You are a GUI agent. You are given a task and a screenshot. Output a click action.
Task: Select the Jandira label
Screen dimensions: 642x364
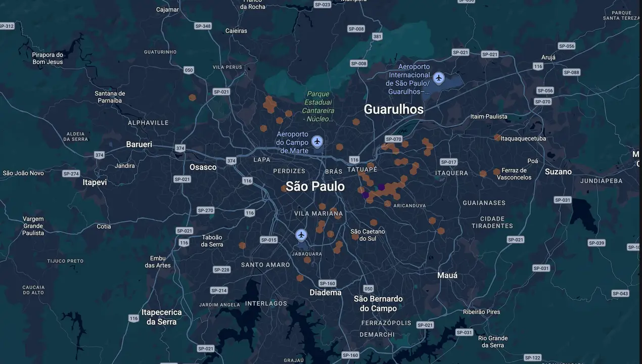pos(125,166)
